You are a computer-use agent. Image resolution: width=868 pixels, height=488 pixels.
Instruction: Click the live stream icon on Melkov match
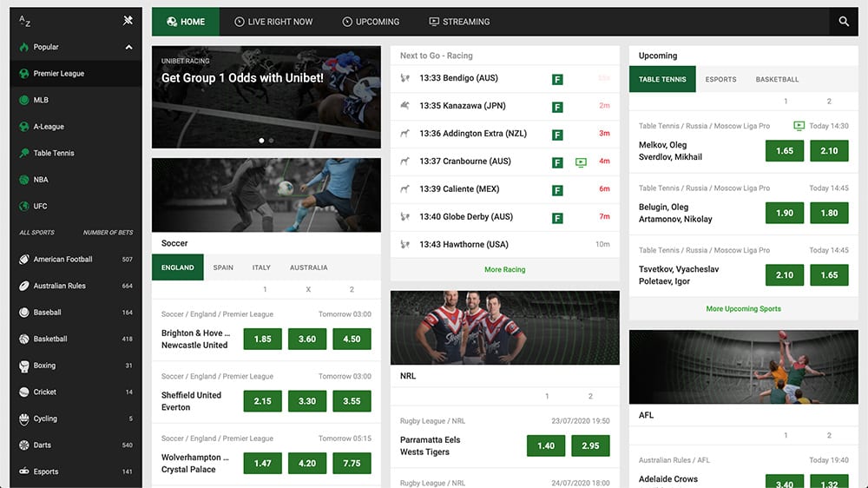[x=799, y=126]
